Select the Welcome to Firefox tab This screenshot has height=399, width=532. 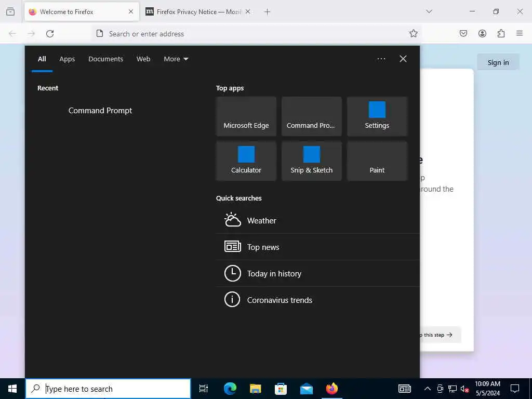(x=82, y=12)
